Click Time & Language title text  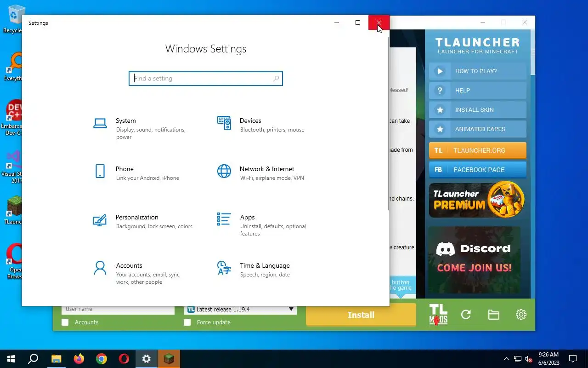[265, 265]
